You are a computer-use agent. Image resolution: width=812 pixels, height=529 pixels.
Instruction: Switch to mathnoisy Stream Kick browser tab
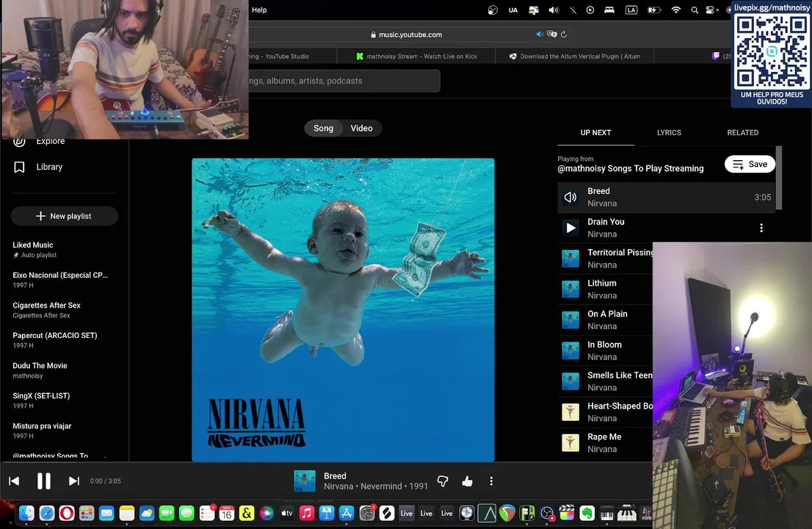tap(416, 57)
